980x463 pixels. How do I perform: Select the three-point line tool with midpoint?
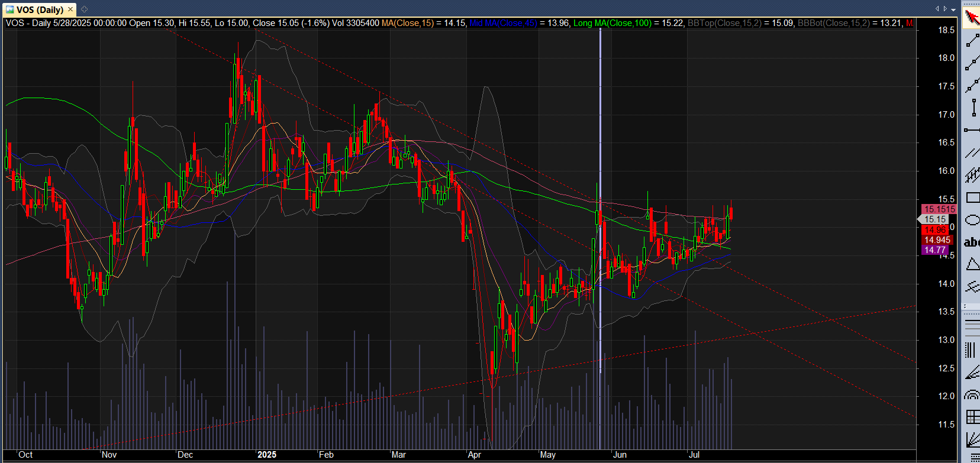pyautogui.click(x=972, y=63)
